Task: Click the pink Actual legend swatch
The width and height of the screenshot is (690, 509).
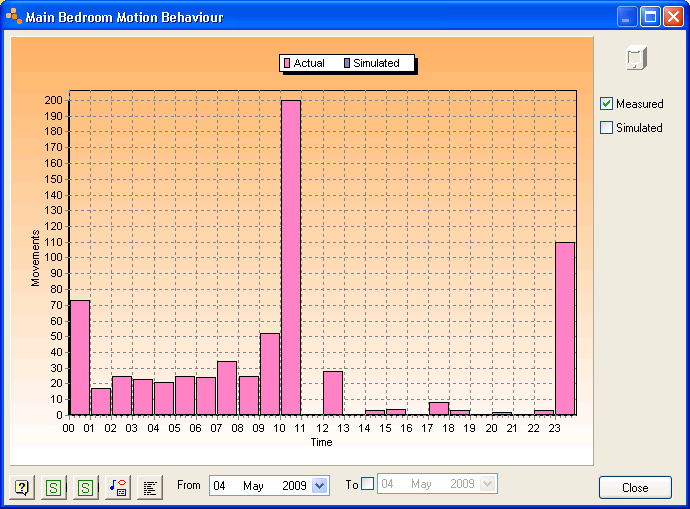Action: tap(287, 63)
